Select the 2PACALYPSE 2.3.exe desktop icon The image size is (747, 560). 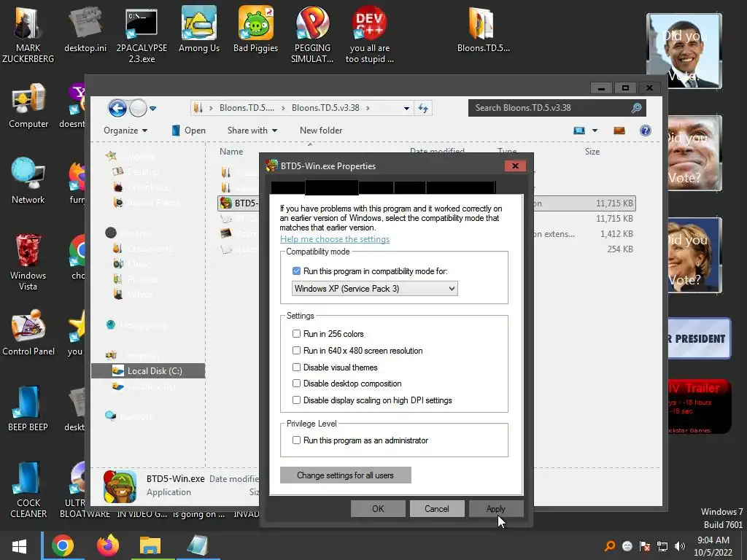(142, 34)
